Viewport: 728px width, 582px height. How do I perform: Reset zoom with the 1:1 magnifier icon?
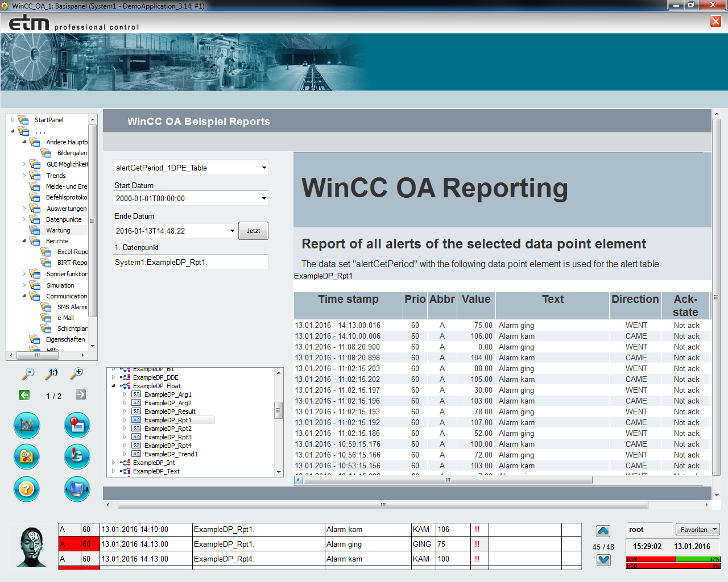point(53,373)
